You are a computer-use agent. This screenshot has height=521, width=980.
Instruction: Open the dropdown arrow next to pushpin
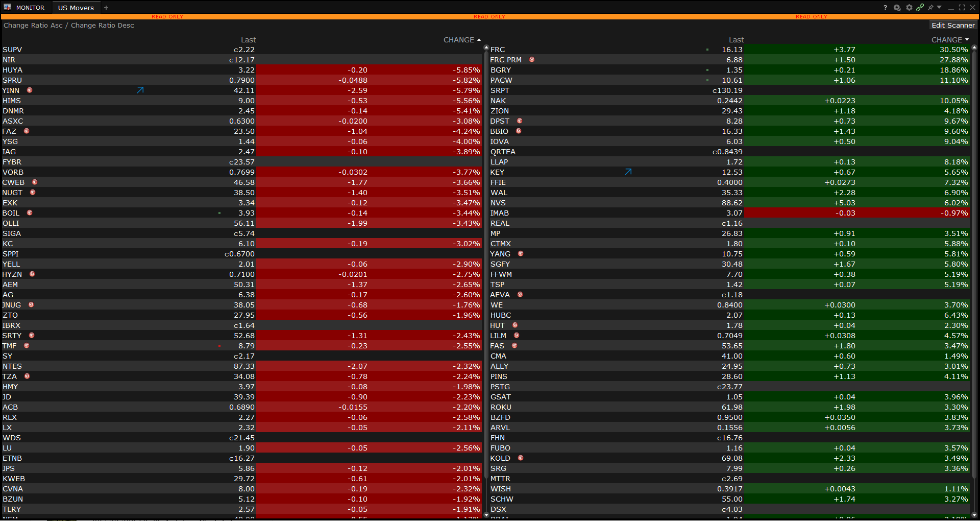click(x=939, y=7)
